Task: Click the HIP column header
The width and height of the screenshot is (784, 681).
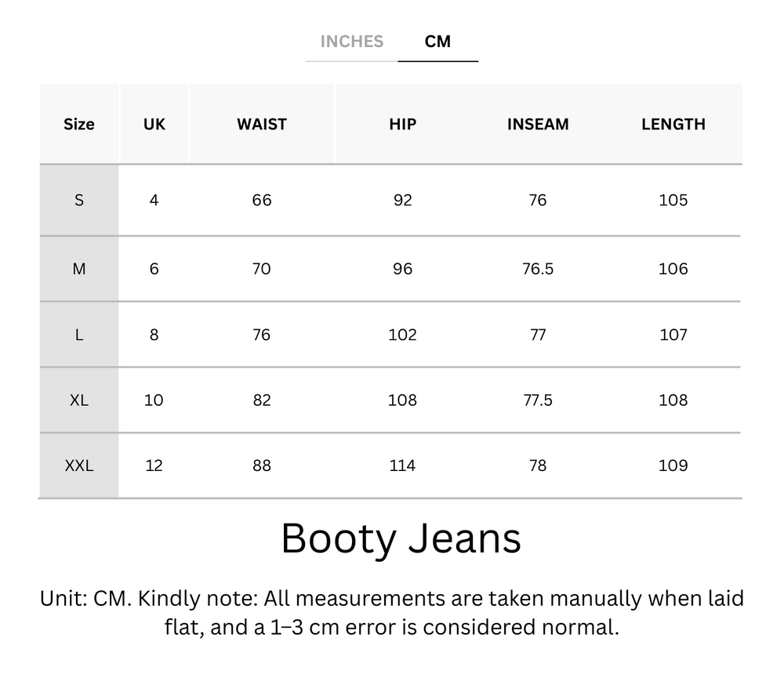Action: click(x=401, y=124)
